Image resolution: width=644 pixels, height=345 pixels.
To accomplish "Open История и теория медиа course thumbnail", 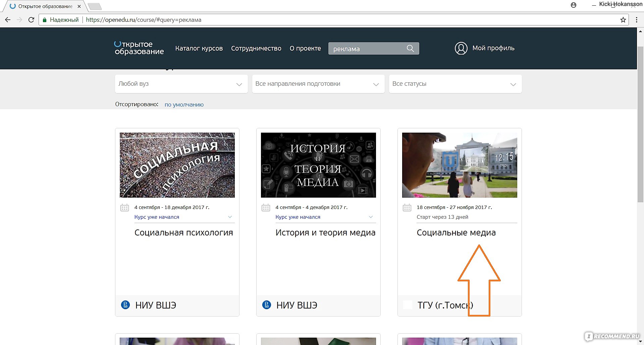I will (318, 165).
